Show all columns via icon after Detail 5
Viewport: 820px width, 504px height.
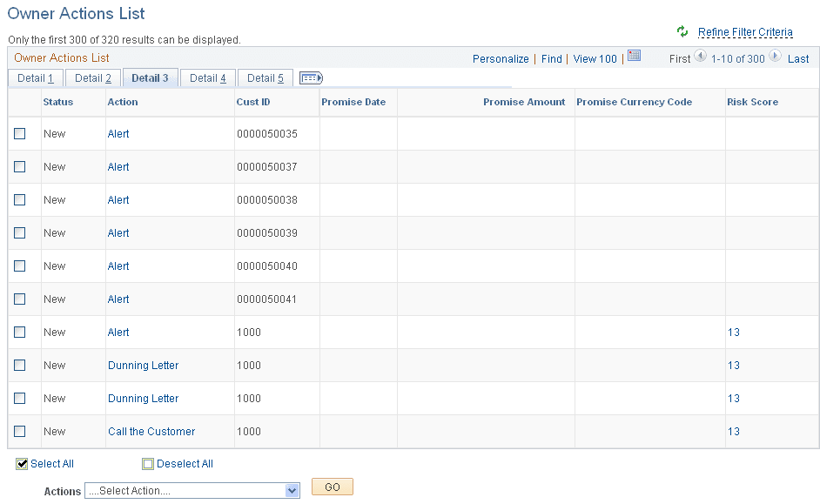pos(311,77)
